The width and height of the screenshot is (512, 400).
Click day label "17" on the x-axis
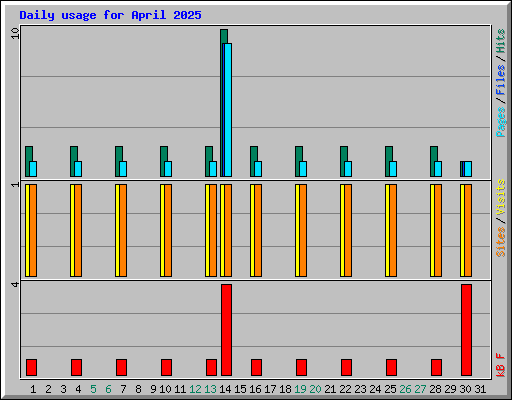pyautogui.click(x=270, y=389)
